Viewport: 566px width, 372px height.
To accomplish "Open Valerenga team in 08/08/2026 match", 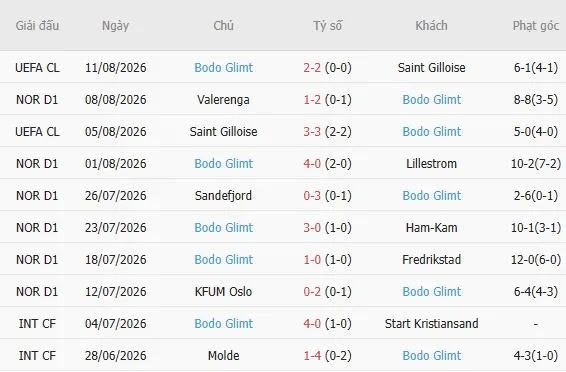I will pos(223,100).
